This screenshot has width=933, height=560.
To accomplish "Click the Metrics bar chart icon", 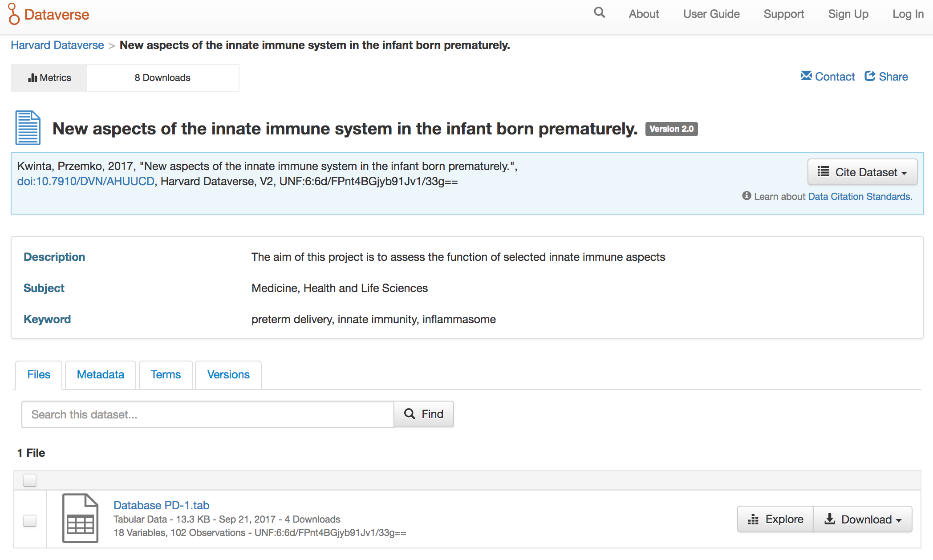I will click(x=32, y=78).
